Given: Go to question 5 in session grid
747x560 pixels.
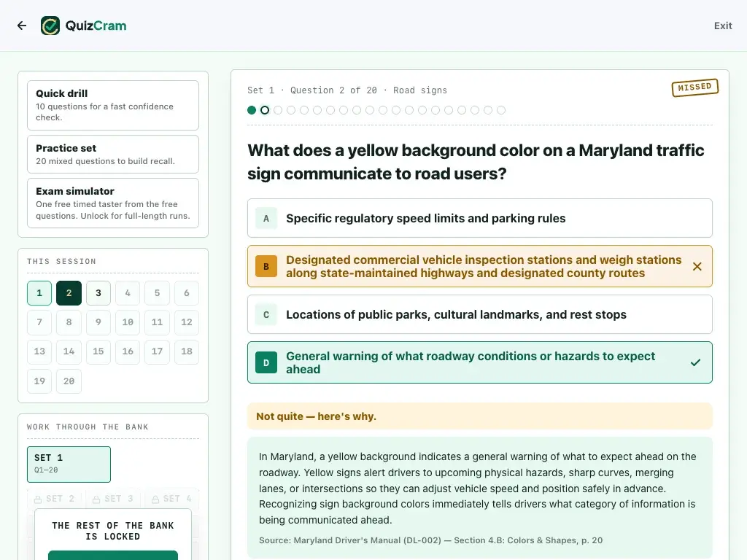Looking at the screenshot, I should [158, 293].
